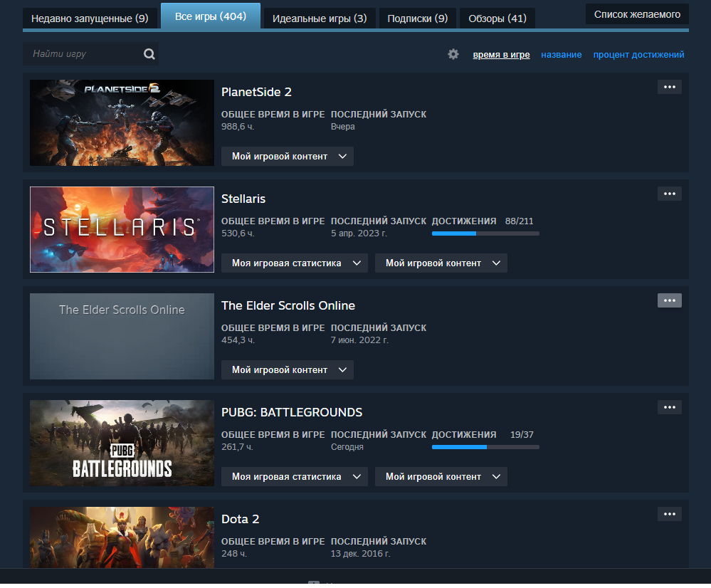
Task: Click PUBG ДОСТИЖЕНИЯ 19/37 label
Action: 483,435
